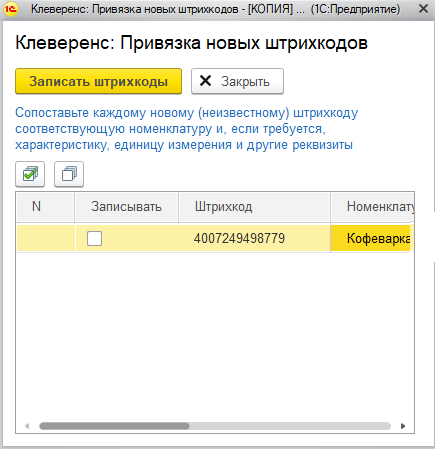Click the uncheck all rows icon
Screen dimensions: 435x449
[69, 174]
